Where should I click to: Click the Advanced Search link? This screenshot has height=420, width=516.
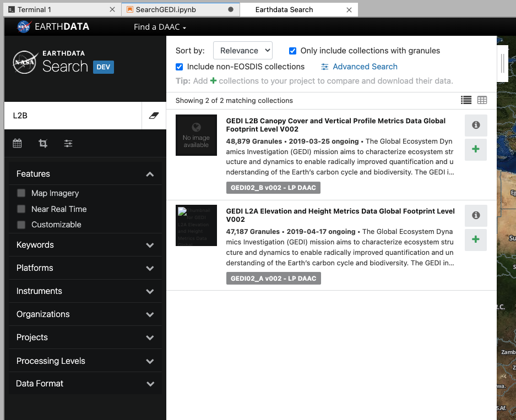365,67
